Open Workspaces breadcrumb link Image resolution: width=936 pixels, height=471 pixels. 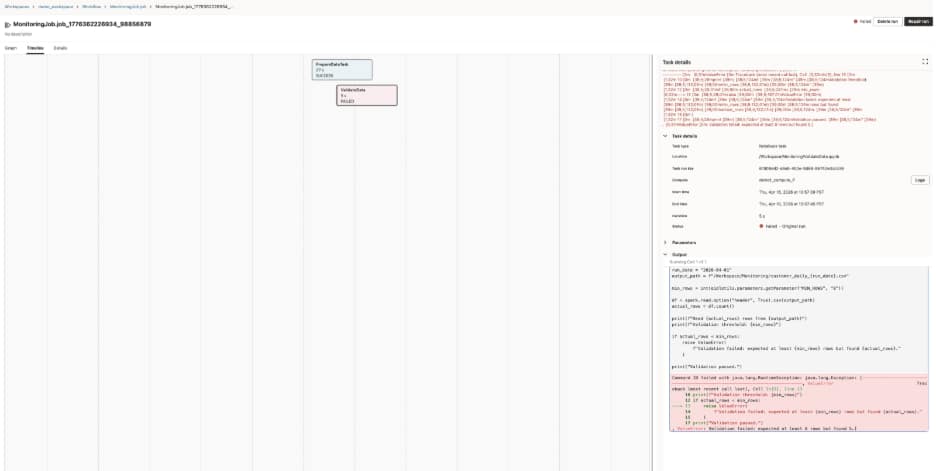click(x=16, y=6)
